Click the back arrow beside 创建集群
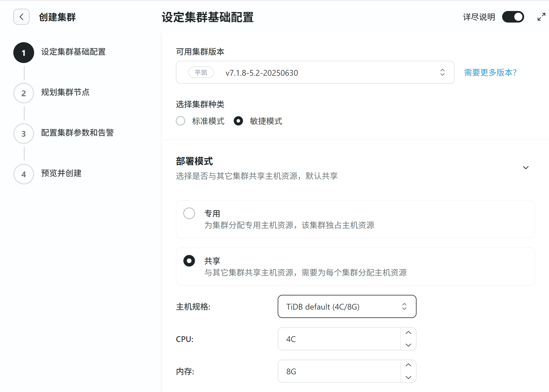The height and width of the screenshot is (392, 549). [x=21, y=17]
